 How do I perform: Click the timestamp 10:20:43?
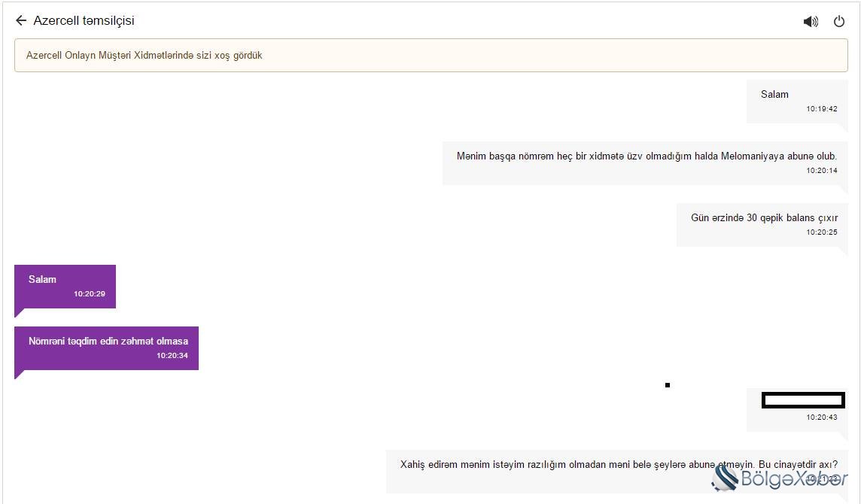click(x=821, y=417)
